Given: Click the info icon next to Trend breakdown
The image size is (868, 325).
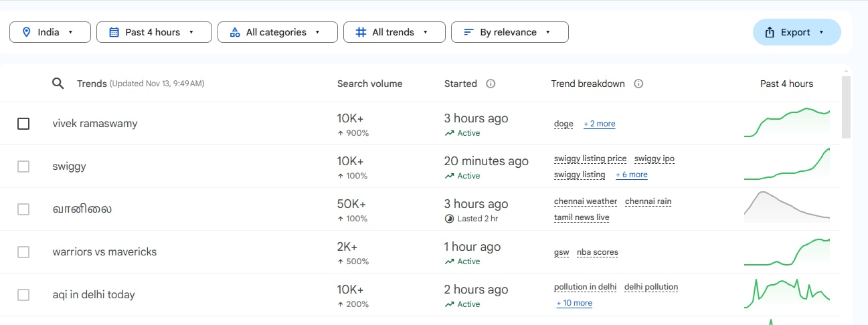Looking at the screenshot, I should click(638, 84).
